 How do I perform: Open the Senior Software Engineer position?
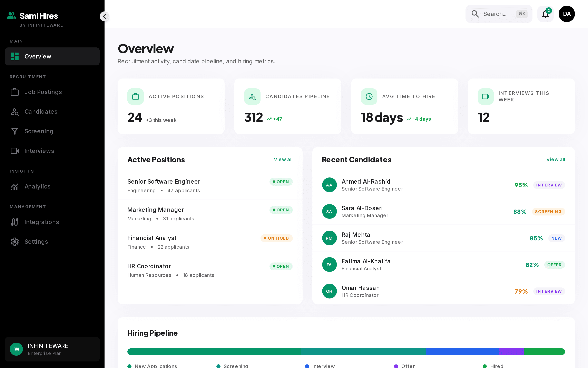click(x=210, y=186)
